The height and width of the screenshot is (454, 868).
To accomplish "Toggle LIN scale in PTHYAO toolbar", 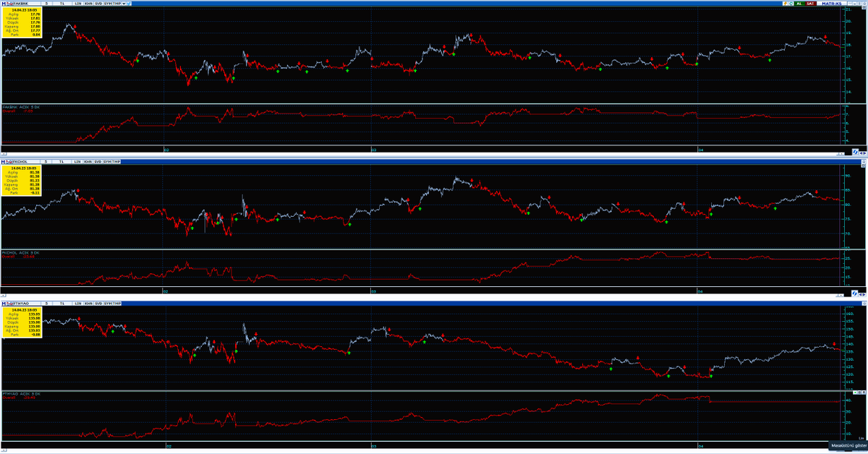I will coord(78,302).
